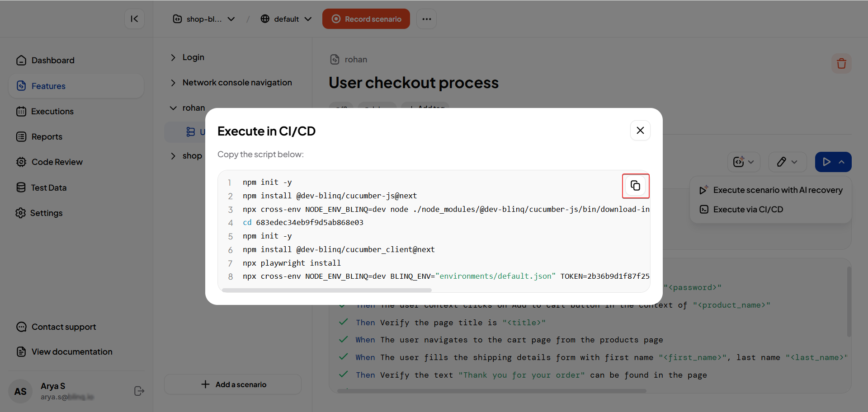Select Execute via CI/CD menu option
The width and height of the screenshot is (868, 412).
(748, 210)
